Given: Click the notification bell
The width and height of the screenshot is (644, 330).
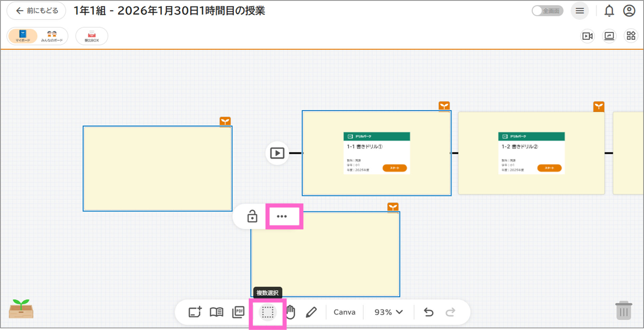Looking at the screenshot, I should [x=609, y=11].
